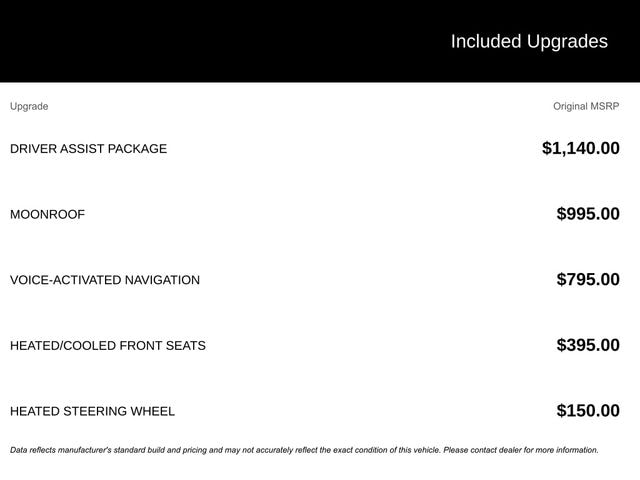Select the $995.00 Moonroof price

point(588,214)
